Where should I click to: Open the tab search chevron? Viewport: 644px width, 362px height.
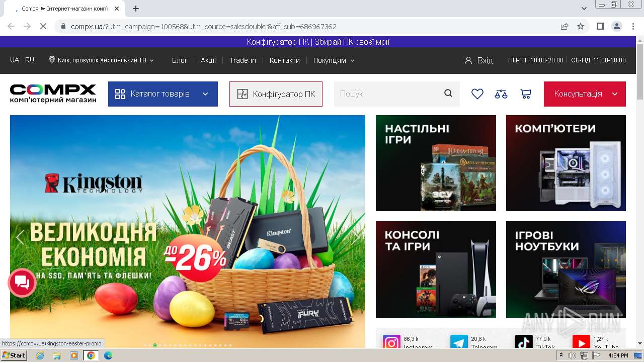click(584, 9)
